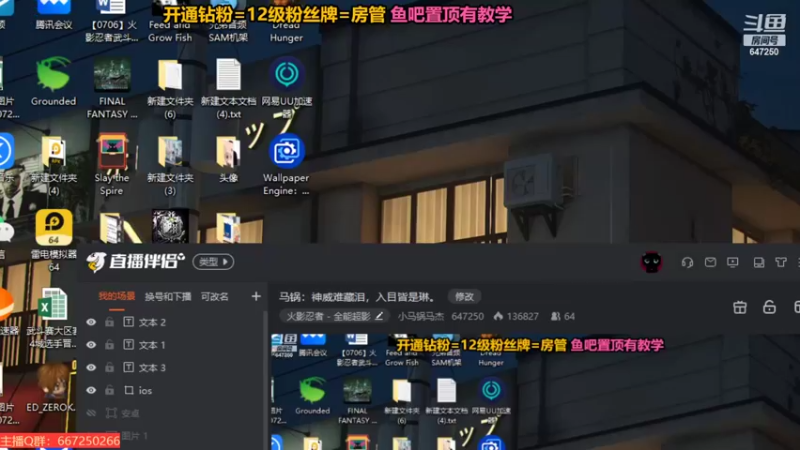Launch FINAL FANTASY from the desktop

[x=112, y=88]
